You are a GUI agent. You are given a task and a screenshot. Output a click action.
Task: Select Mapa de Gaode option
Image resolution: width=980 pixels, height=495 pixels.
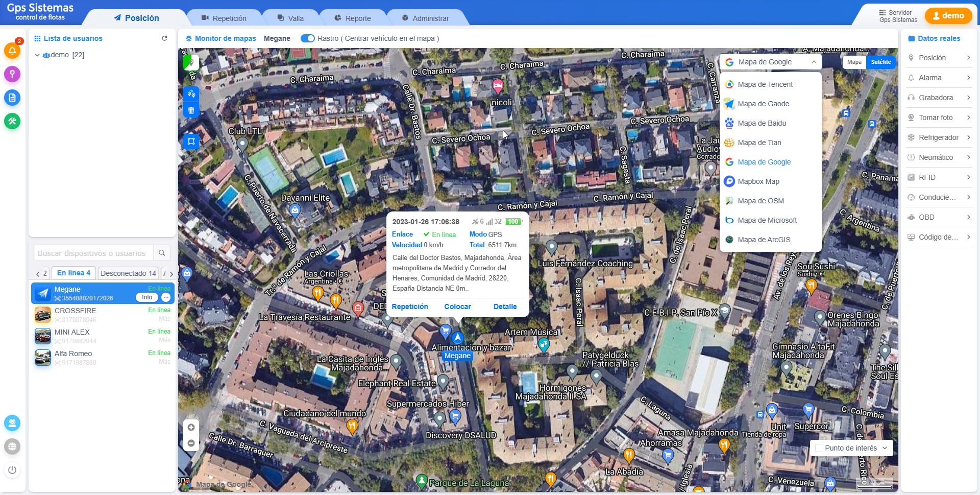tap(770, 104)
